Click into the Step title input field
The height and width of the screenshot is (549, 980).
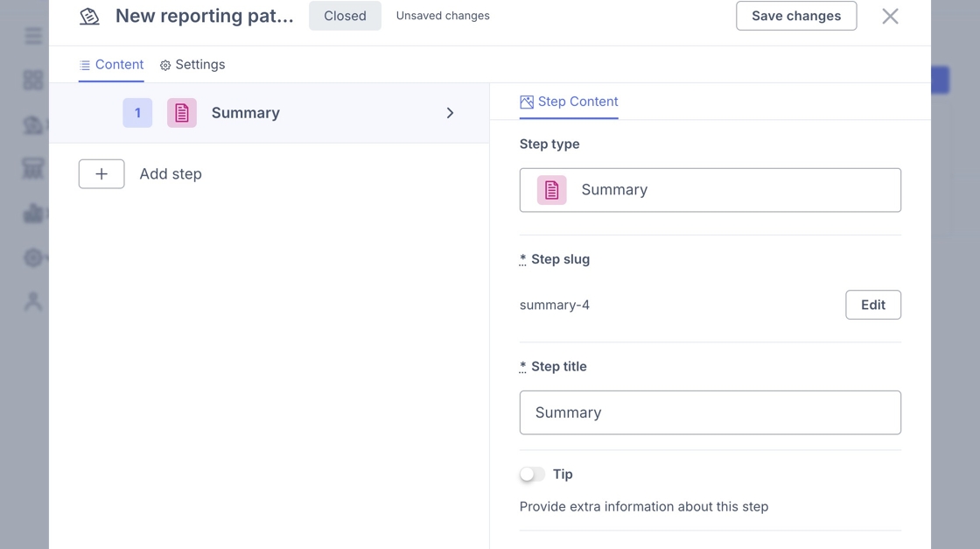click(x=710, y=412)
